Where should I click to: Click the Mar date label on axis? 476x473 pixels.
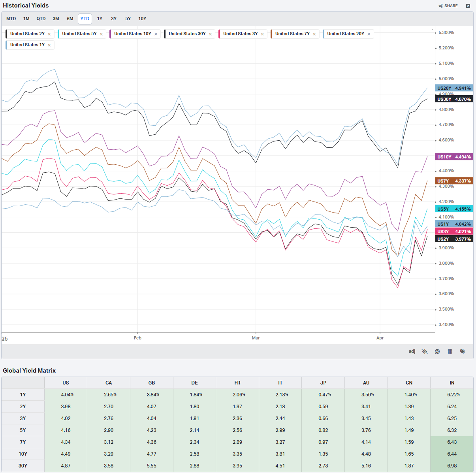point(256,338)
